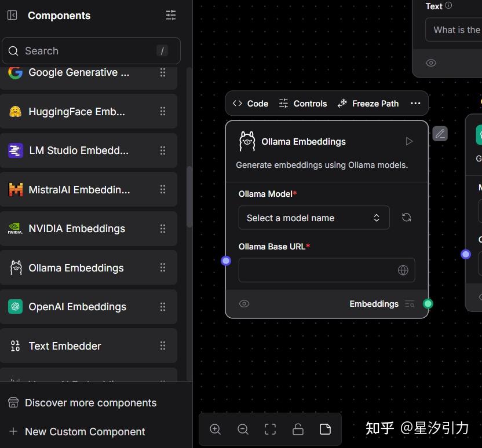Image resolution: width=482 pixels, height=448 pixels.
Task: Click Freeze Path on the node toolbar
Action: [368, 103]
